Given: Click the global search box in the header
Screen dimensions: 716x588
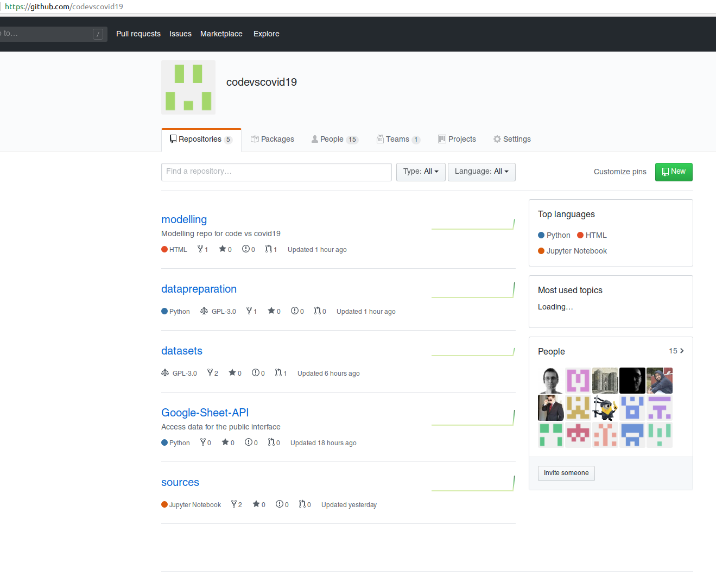Looking at the screenshot, I should 53,34.
